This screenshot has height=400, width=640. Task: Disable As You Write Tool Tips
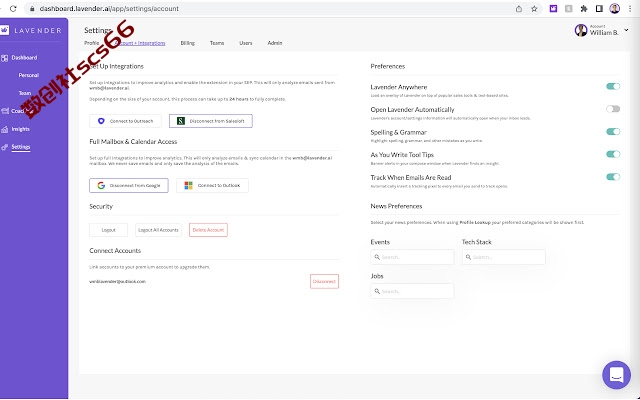pos(613,154)
